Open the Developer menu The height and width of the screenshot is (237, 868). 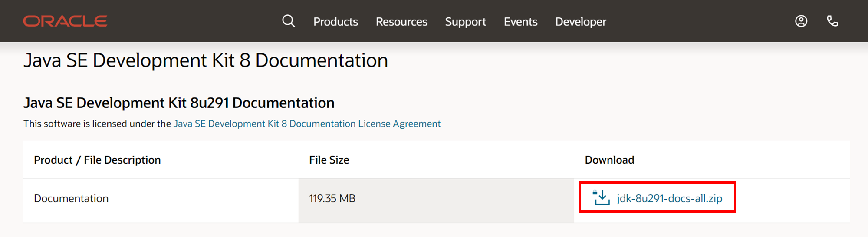click(581, 22)
